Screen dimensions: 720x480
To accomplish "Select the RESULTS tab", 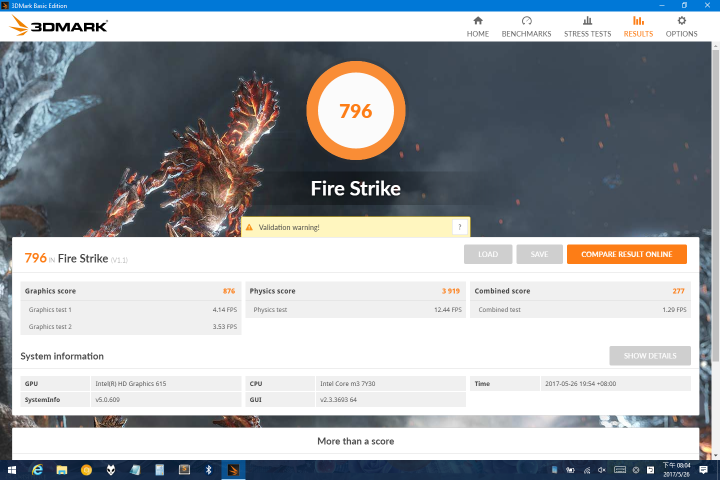I will (638, 27).
